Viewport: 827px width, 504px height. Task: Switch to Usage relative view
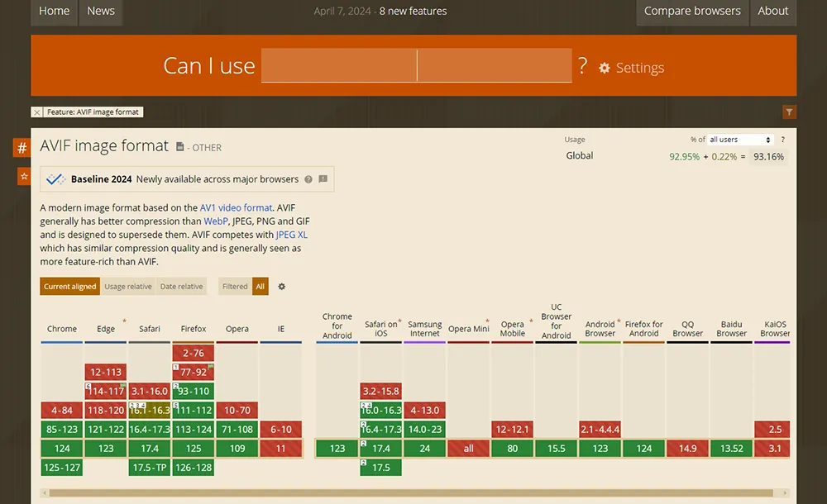[x=128, y=286]
